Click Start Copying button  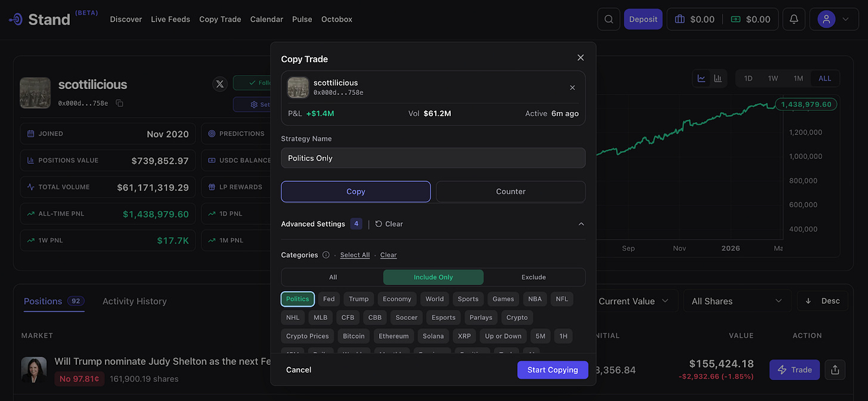(x=553, y=370)
